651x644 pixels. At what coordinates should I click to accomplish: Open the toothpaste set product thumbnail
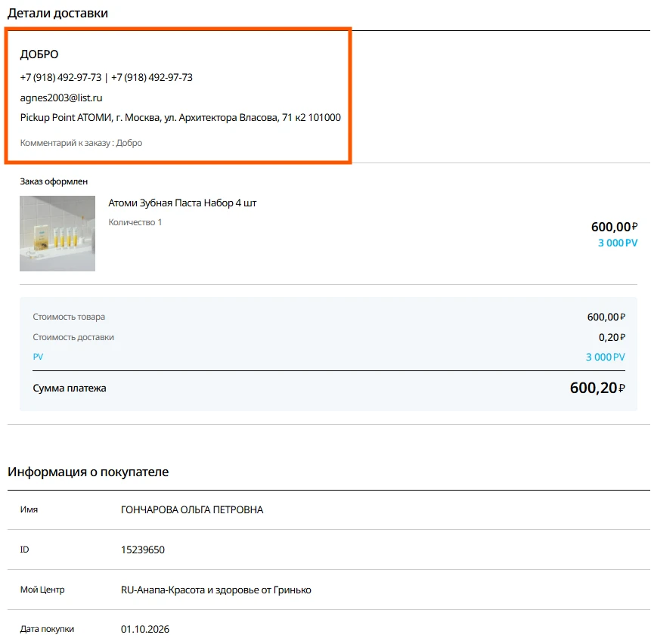click(x=57, y=234)
